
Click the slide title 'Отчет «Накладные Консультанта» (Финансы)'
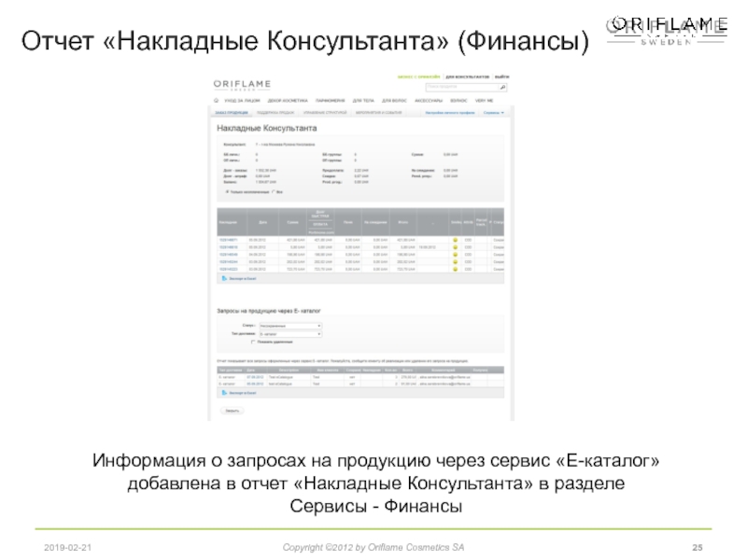[305, 40]
